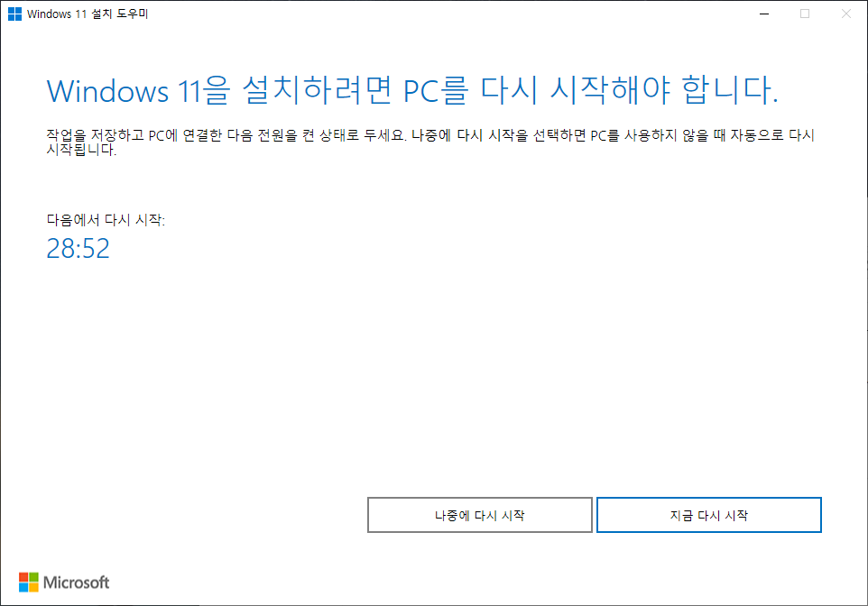
Task: Click the title bar text 'Windows 11 설치 도우미'
Action: [88, 14]
